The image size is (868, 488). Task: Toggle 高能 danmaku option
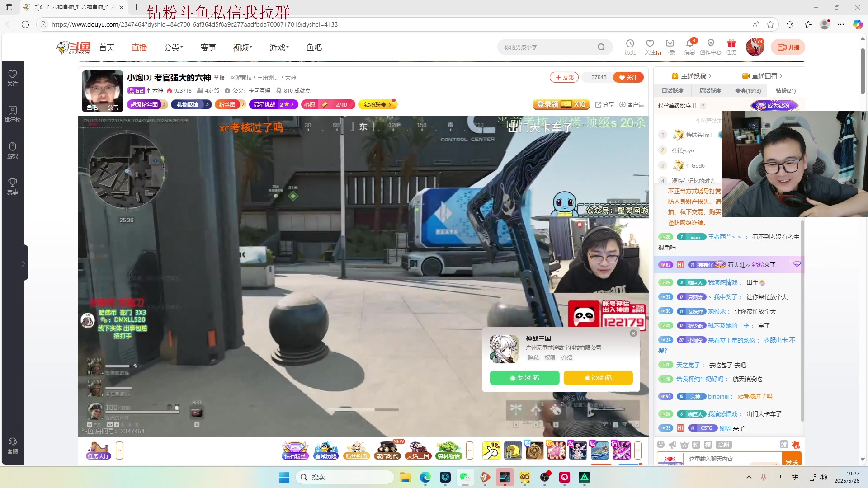click(723, 445)
